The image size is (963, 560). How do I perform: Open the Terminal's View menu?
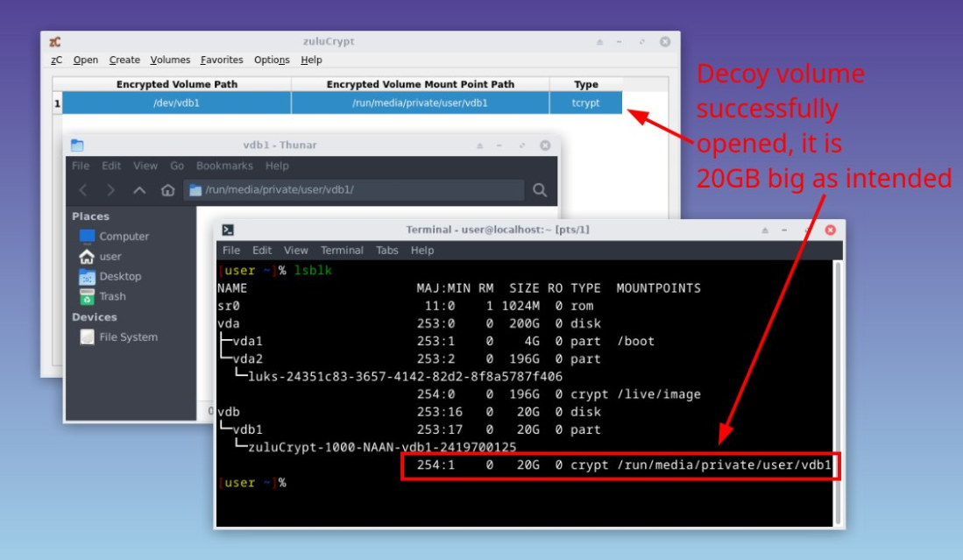pos(296,251)
